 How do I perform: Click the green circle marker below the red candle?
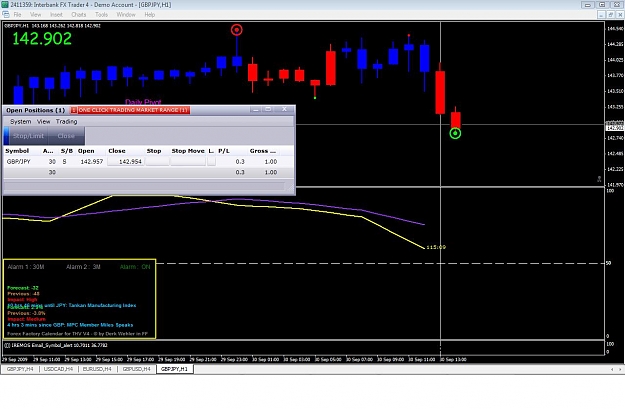(455, 133)
